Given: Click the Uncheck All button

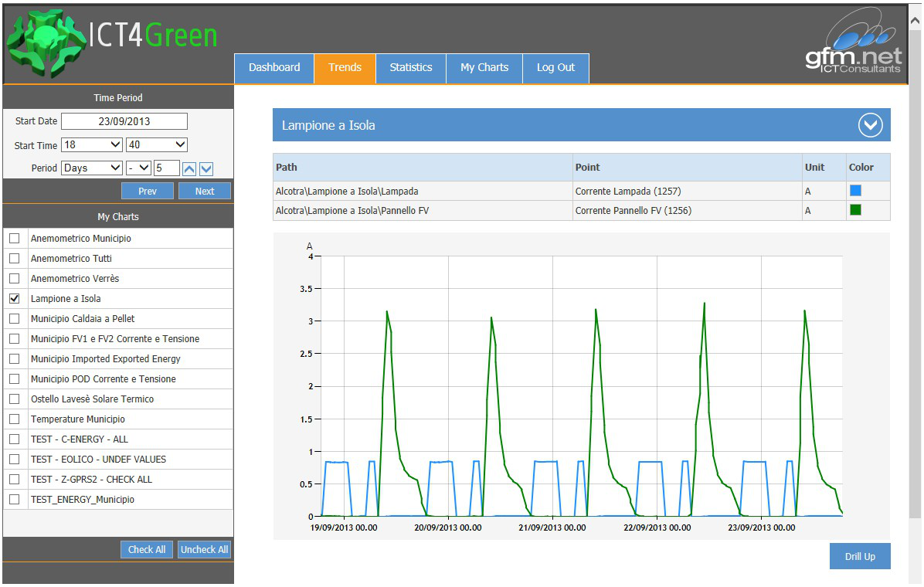Looking at the screenshot, I should 205,550.
